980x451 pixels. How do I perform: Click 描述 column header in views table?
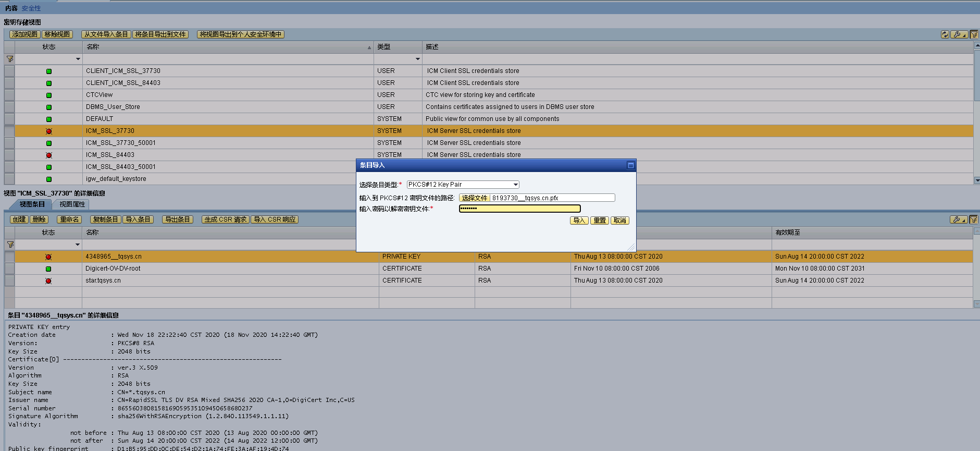pos(698,47)
